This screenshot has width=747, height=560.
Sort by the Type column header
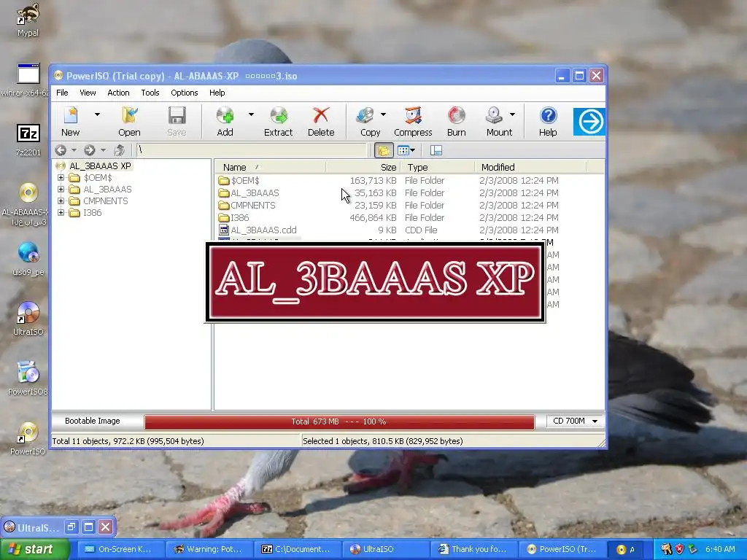point(438,167)
